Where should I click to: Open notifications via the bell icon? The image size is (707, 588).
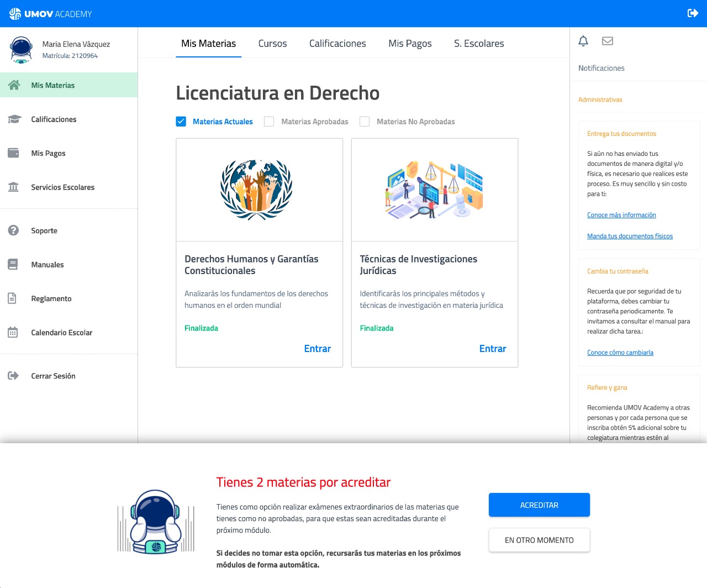point(583,41)
